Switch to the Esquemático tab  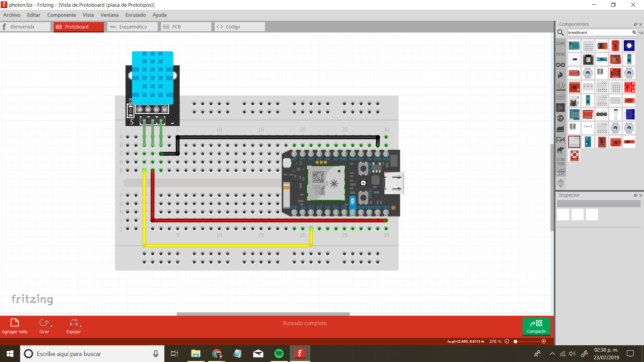[132, 27]
